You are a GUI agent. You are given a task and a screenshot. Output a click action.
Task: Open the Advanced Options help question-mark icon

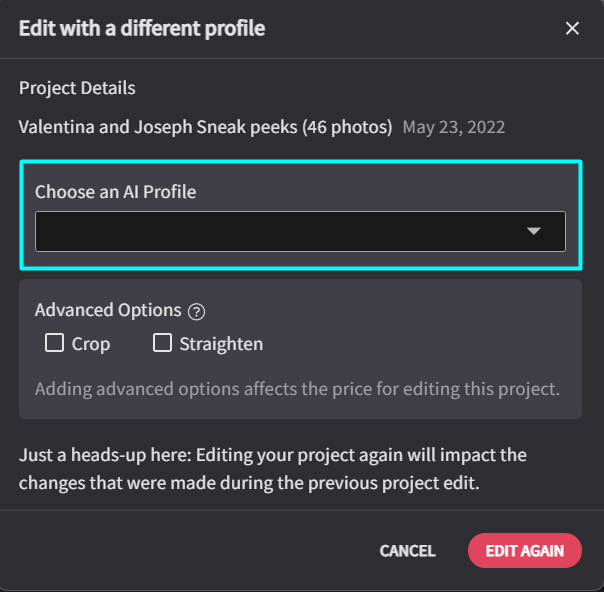click(x=196, y=312)
